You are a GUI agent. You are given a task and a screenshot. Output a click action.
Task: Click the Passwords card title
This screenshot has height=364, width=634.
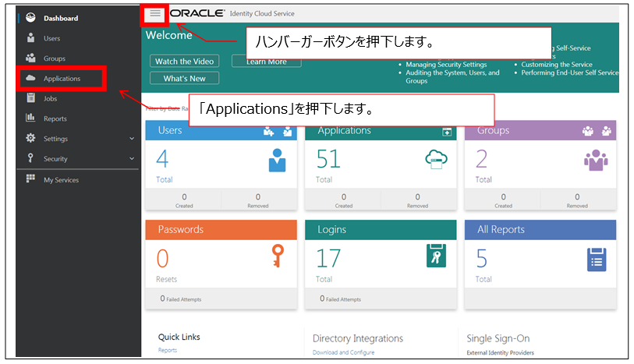click(x=181, y=229)
